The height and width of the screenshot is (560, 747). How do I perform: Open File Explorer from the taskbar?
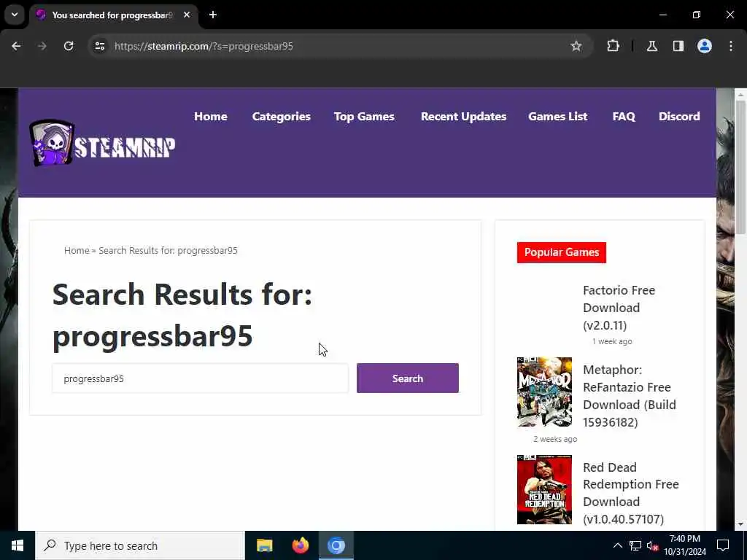(x=264, y=545)
